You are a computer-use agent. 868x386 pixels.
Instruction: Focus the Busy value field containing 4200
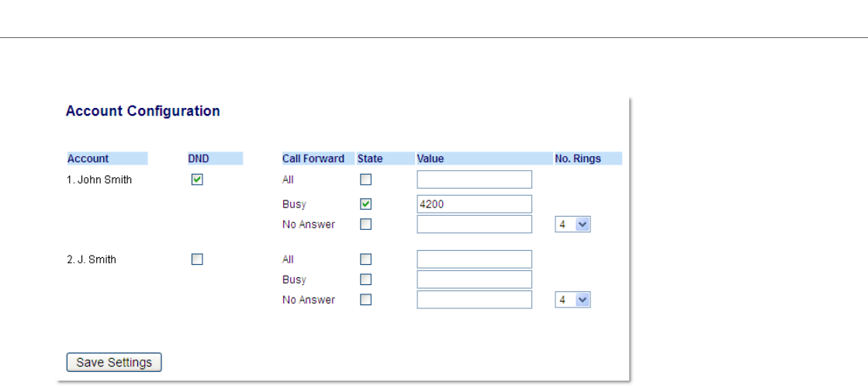point(474,204)
